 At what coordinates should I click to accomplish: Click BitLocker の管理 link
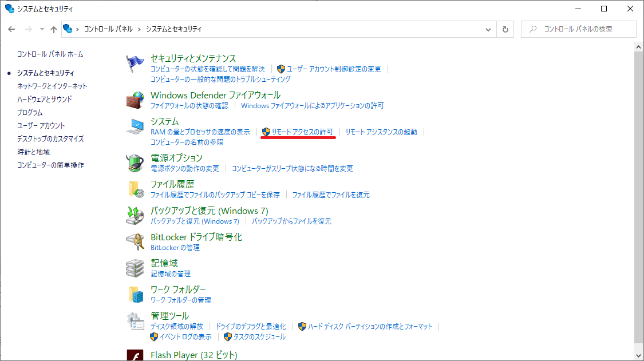pyautogui.click(x=175, y=247)
